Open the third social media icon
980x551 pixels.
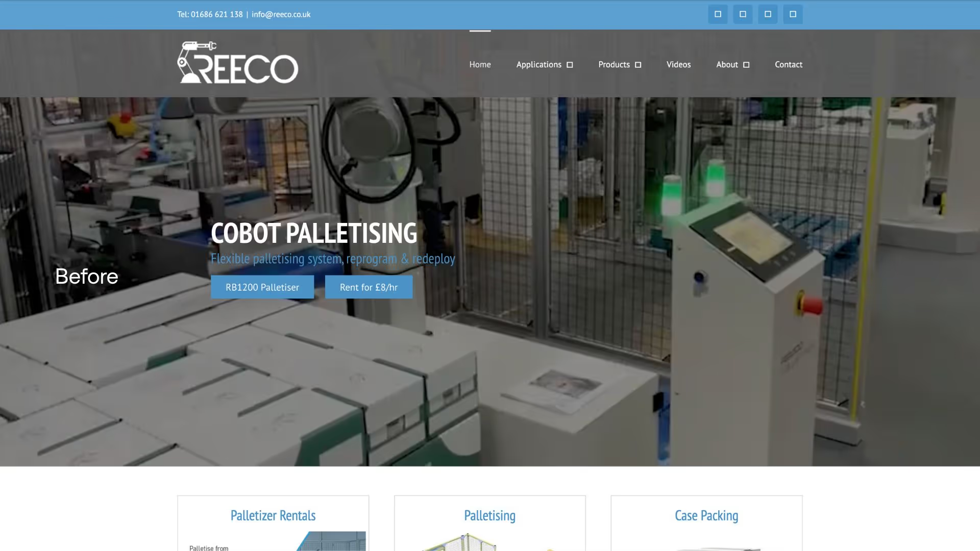pos(768,14)
